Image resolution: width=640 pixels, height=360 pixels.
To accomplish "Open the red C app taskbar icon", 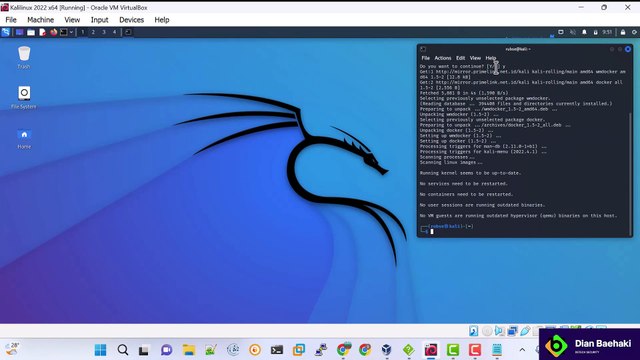I will 475,350.
